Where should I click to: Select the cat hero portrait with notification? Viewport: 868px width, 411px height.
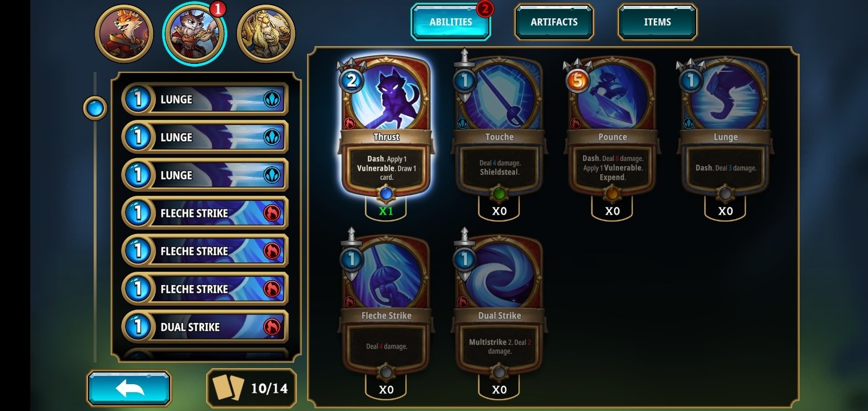195,33
